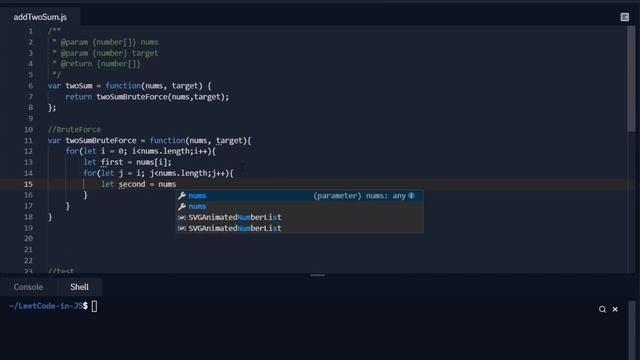Click the layout toggle icon at top right

click(624, 17)
